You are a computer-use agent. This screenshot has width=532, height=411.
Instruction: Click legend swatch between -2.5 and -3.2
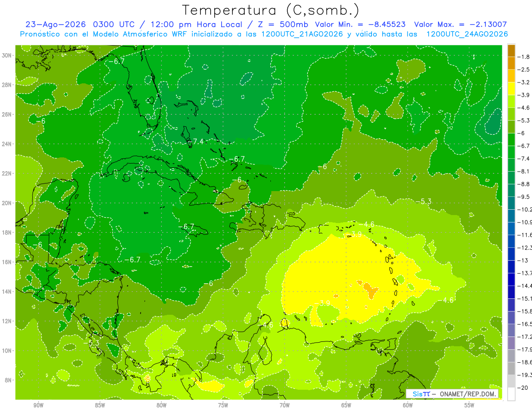511,76
